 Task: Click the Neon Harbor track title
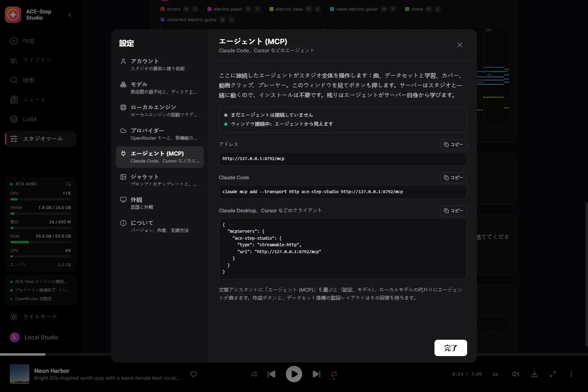click(52, 371)
